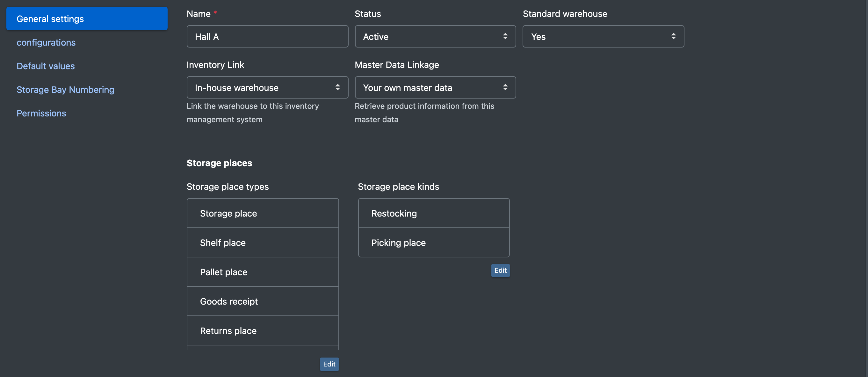The height and width of the screenshot is (377, 868).
Task: Click the Storage places heading
Action: 219,163
